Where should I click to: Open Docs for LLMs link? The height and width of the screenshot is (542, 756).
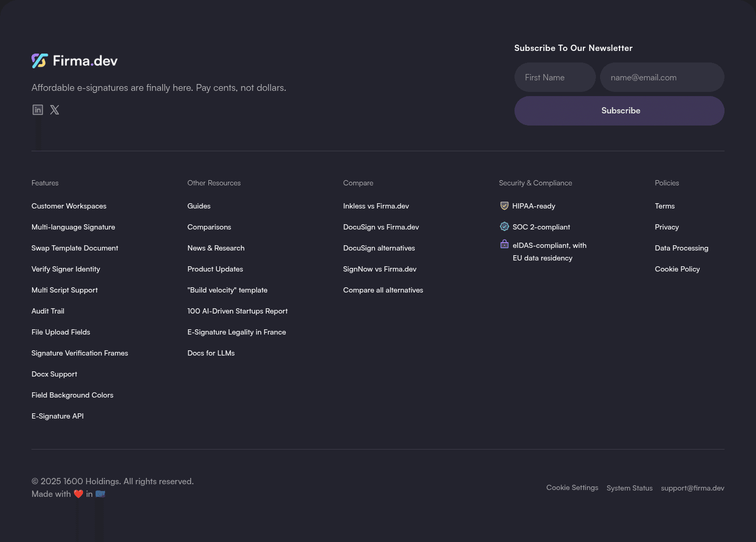211,353
